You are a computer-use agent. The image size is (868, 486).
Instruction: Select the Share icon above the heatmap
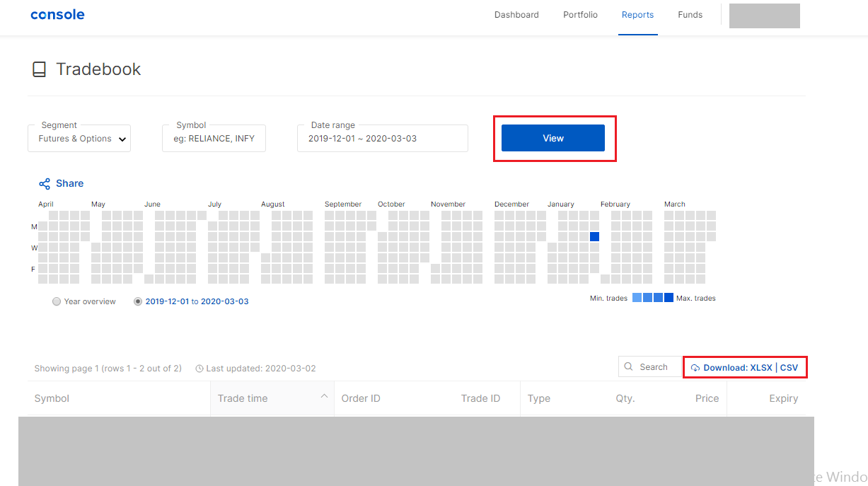click(44, 183)
